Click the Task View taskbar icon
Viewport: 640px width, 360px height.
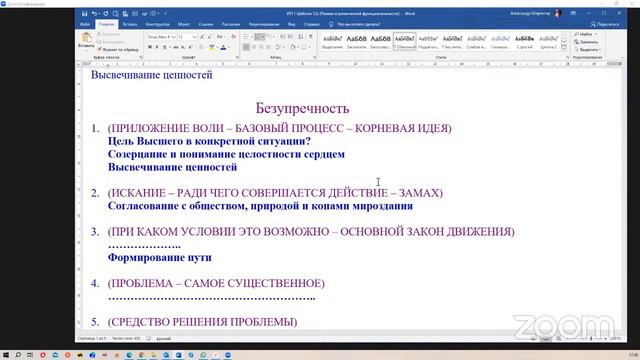click(30, 355)
